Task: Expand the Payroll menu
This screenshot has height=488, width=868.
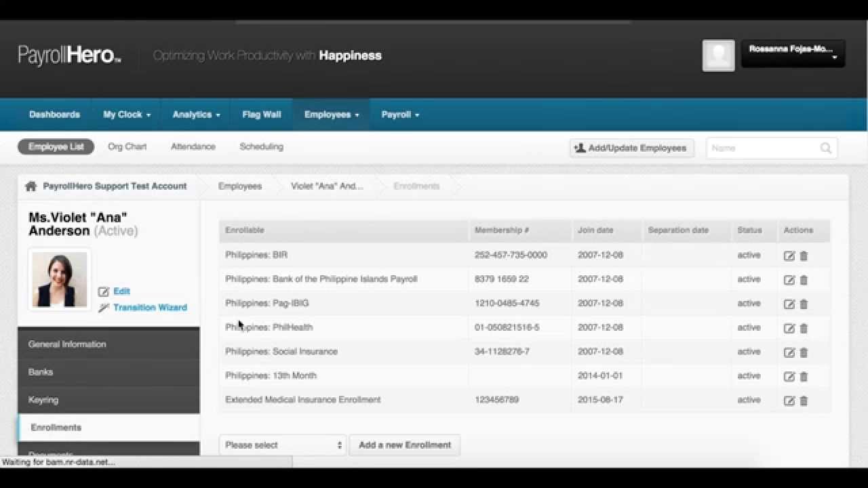Action: tap(400, 115)
